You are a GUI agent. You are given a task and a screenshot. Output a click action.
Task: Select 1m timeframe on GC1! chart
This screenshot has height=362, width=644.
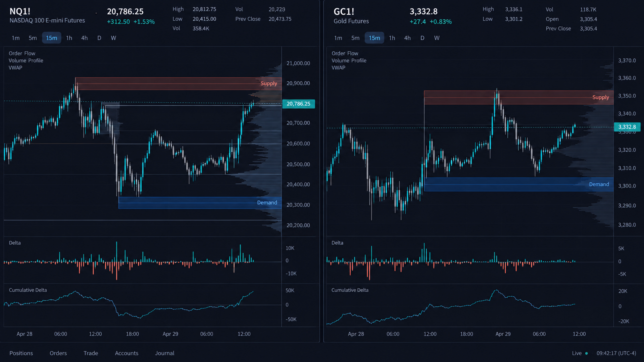tap(338, 38)
